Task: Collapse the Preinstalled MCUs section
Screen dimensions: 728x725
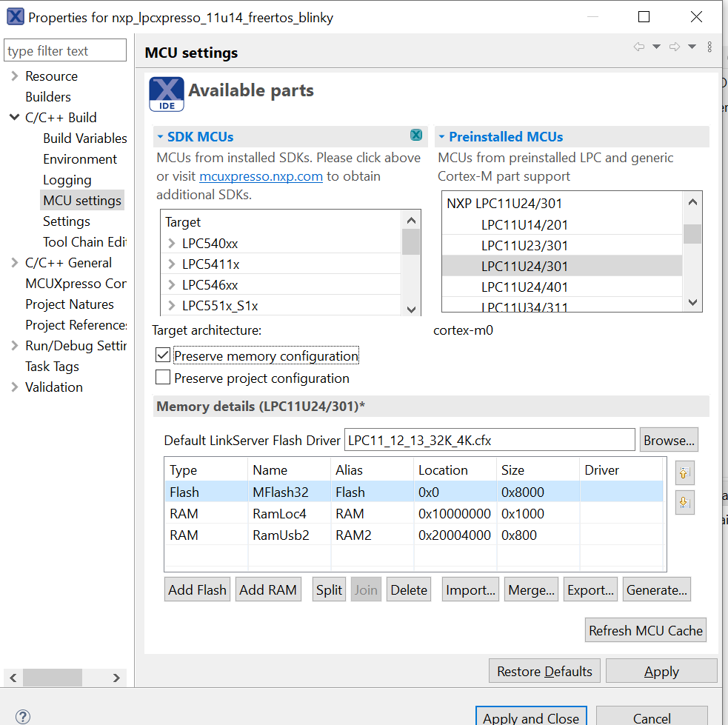Action: click(x=441, y=137)
